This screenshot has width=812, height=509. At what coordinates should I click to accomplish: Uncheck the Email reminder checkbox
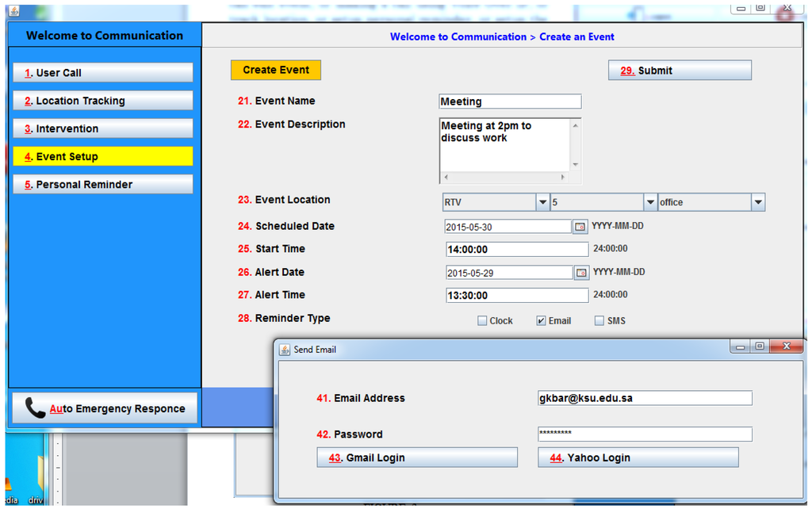[541, 321]
